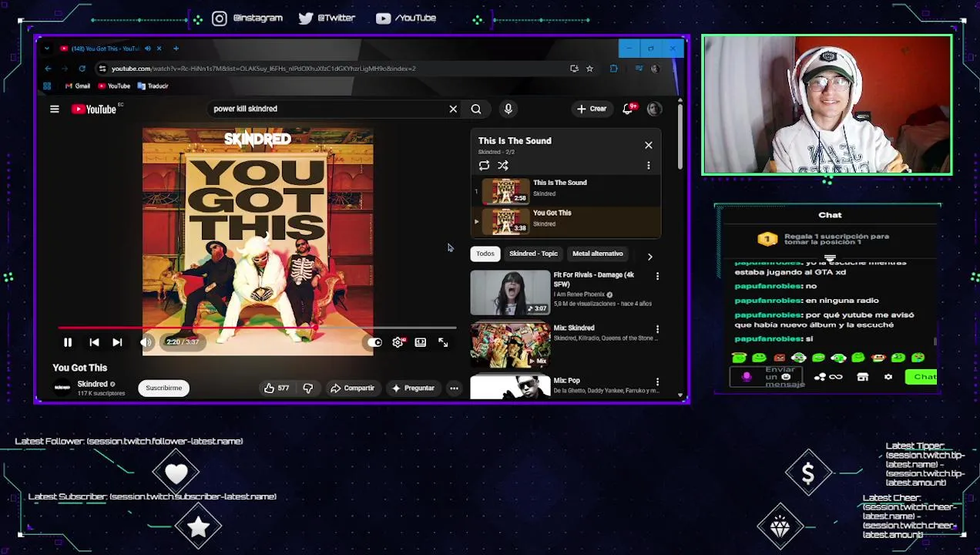Click the Twitter overlay icon

pyautogui.click(x=306, y=18)
